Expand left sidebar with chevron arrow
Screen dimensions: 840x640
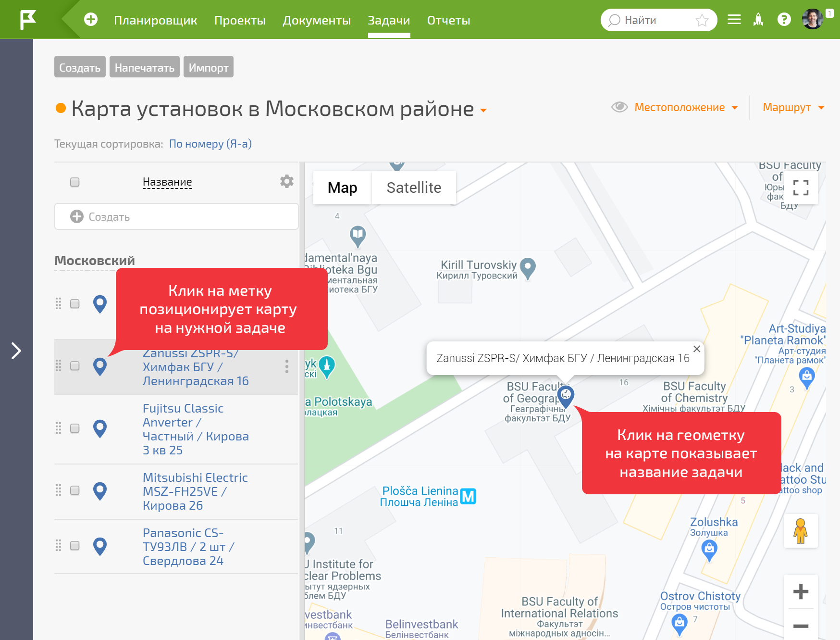[x=16, y=351]
